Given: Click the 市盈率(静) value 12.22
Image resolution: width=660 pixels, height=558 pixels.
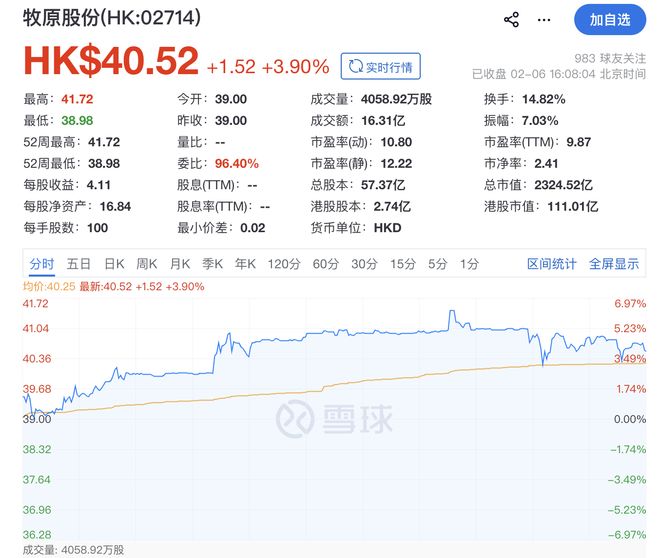Looking at the screenshot, I should (396, 164).
